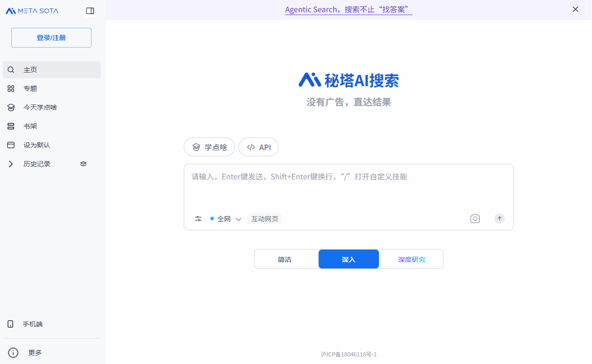Open the 全网 scope dropdown

(x=225, y=219)
